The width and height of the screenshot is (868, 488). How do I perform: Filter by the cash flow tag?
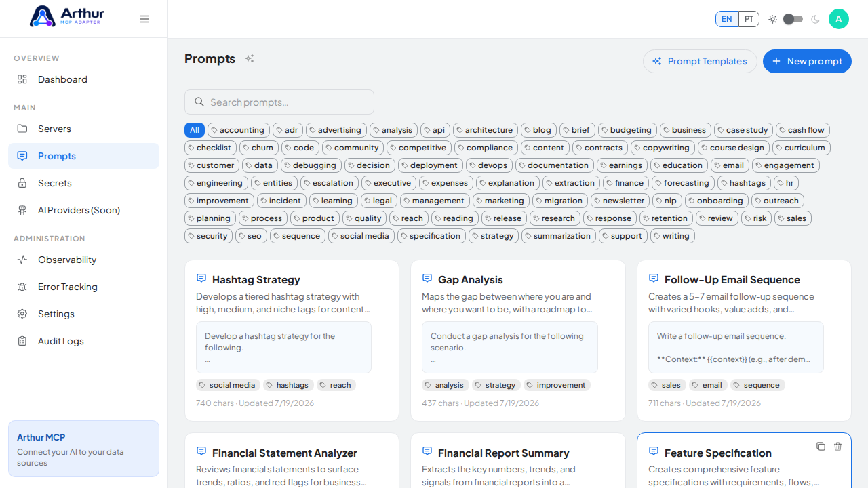803,130
